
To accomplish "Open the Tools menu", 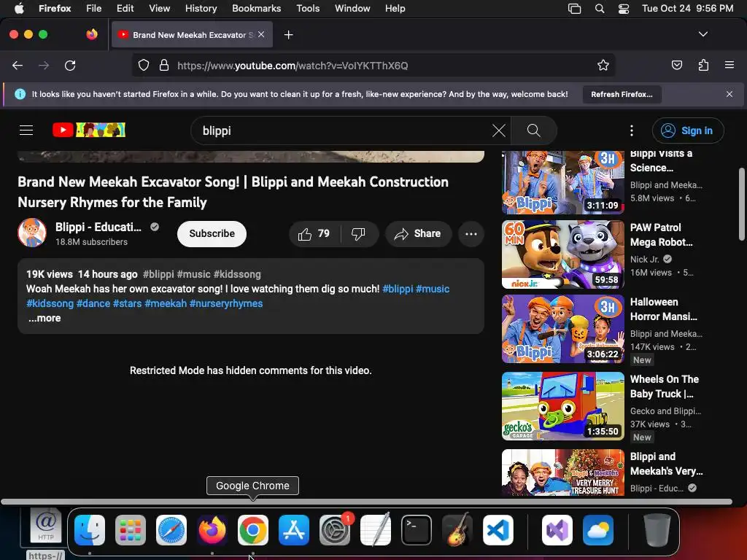I will pyautogui.click(x=308, y=9).
